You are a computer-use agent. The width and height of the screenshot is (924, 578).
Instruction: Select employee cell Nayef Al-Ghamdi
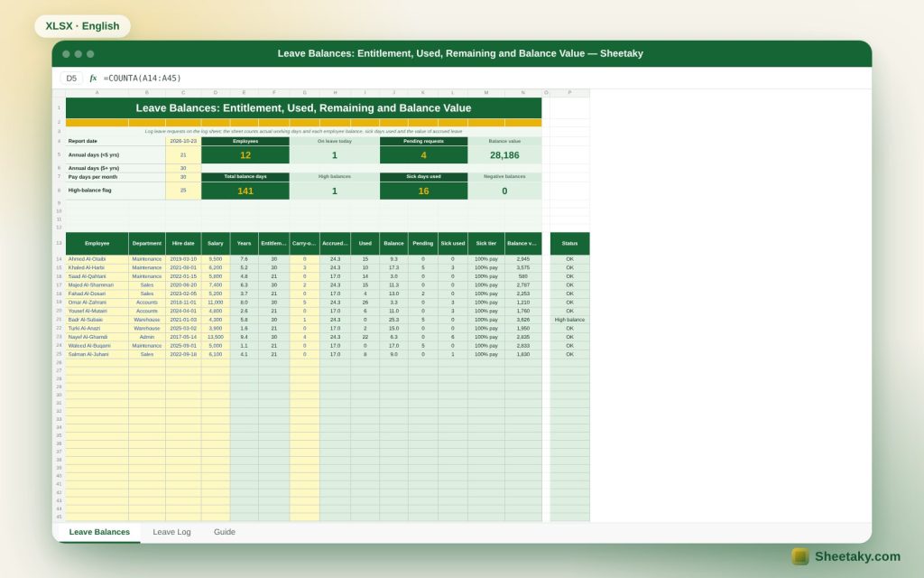click(x=97, y=337)
